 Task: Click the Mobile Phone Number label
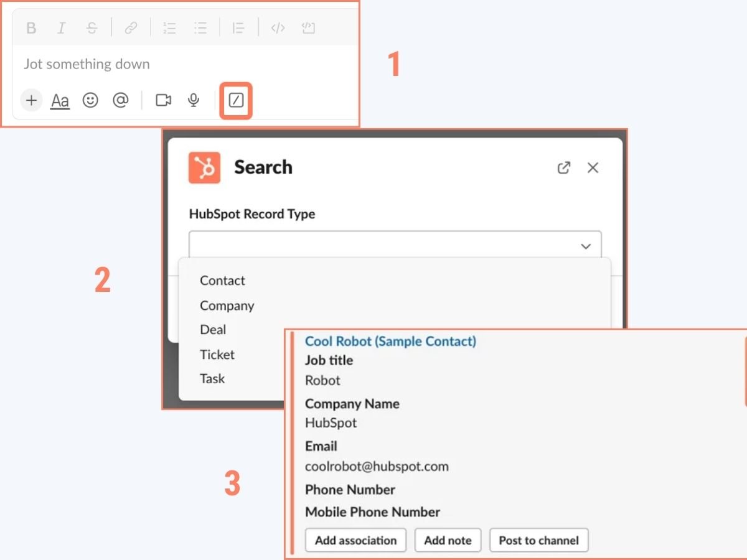tap(372, 512)
